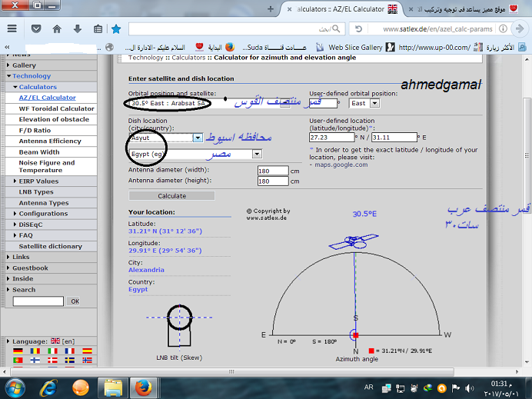
Task: Click the OK search button
Action: [75, 301]
